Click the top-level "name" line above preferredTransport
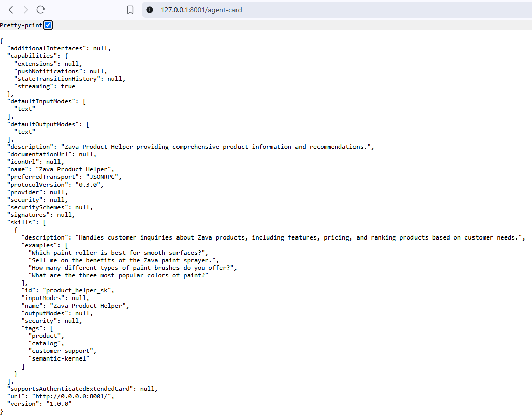 click(x=61, y=169)
